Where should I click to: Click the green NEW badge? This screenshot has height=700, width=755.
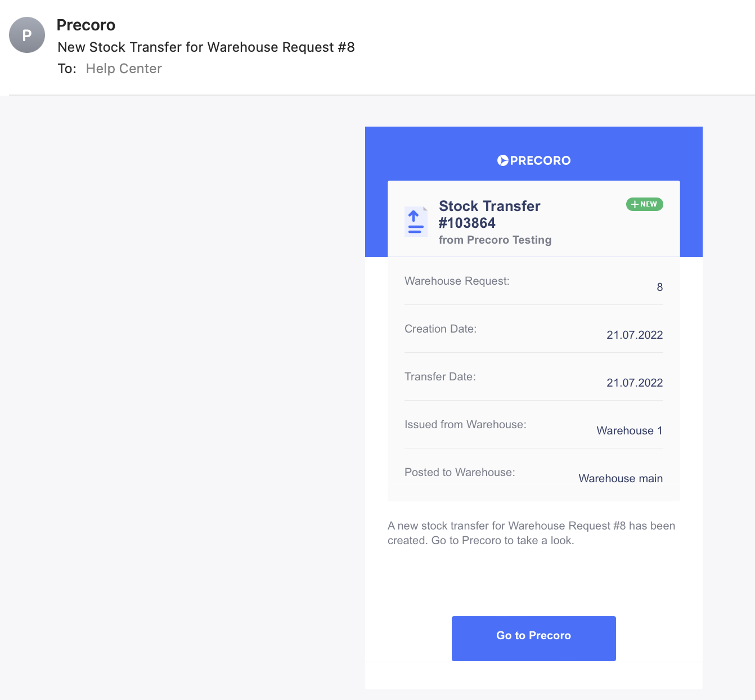[x=645, y=204]
